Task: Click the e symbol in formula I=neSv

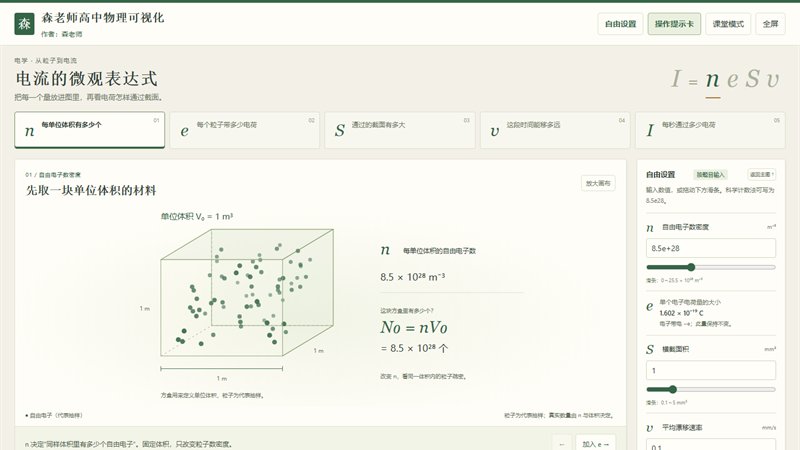Action: pos(733,79)
